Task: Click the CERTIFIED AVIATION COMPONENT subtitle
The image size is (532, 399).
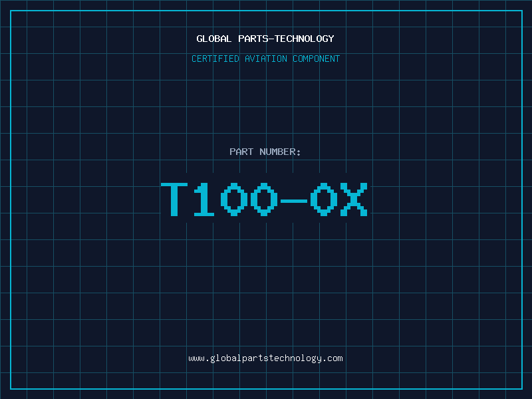Action: pyautogui.click(x=265, y=59)
